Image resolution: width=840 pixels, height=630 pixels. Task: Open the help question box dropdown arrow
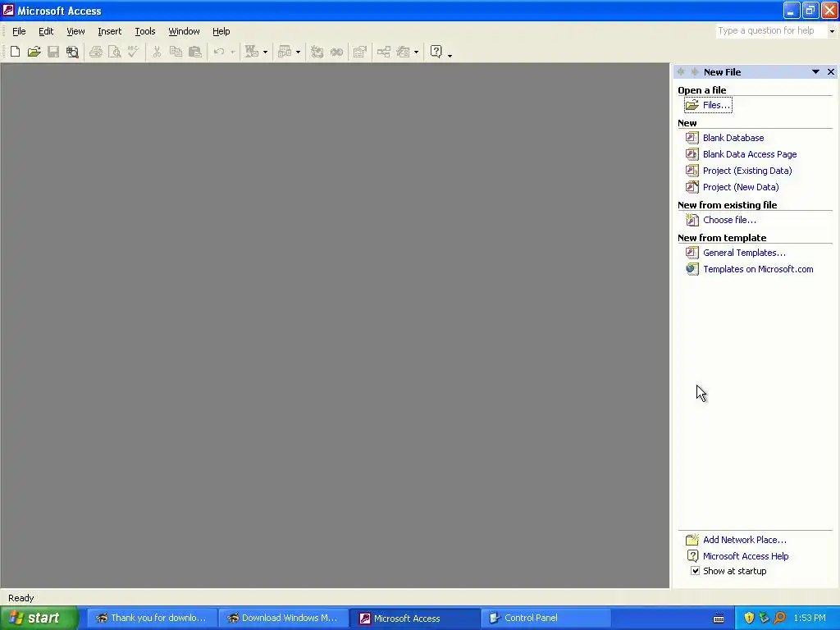tap(832, 31)
